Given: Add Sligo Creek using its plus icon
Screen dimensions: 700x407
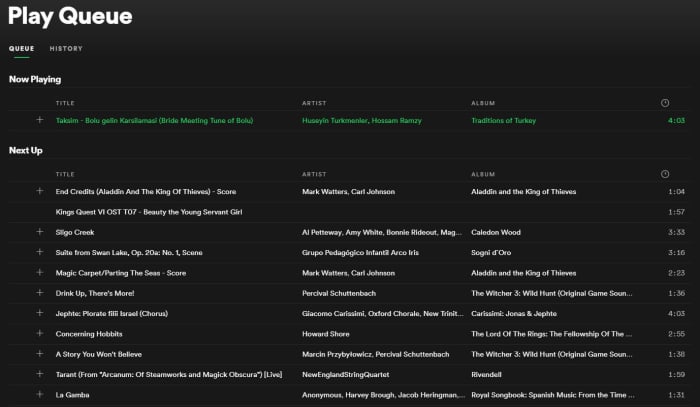Looking at the screenshot, I should click(40, 232).
